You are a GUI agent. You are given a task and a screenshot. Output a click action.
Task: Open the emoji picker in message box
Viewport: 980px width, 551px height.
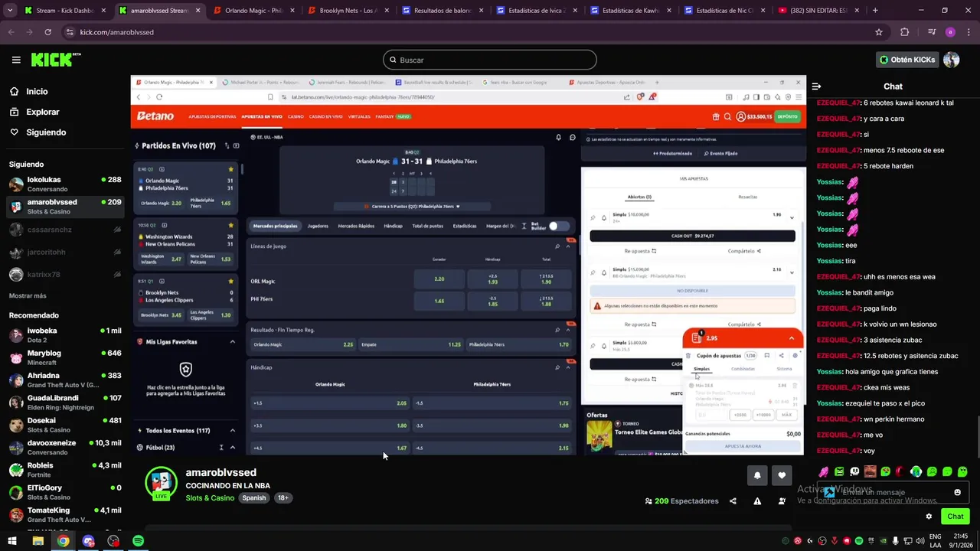click(x=957, y=492)
